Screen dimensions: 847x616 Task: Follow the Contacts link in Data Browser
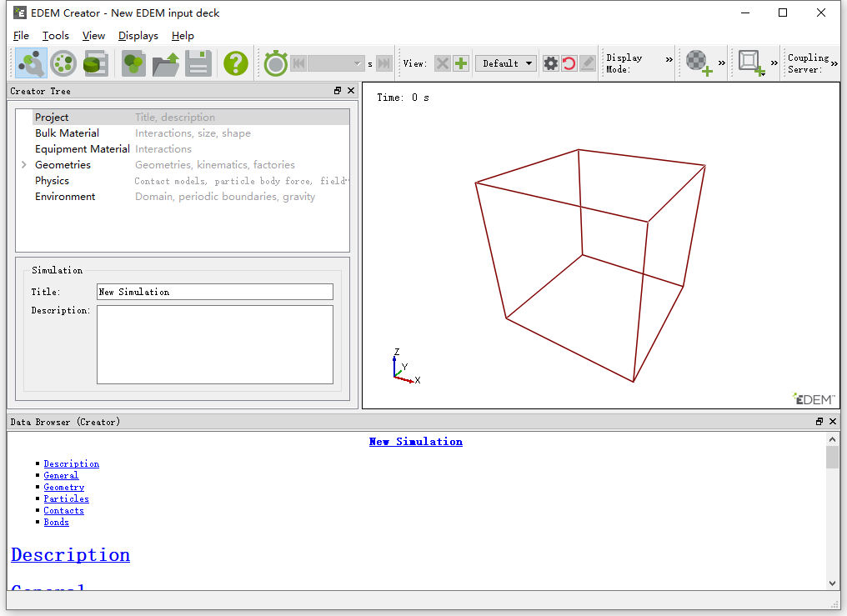tap(63, 510)
